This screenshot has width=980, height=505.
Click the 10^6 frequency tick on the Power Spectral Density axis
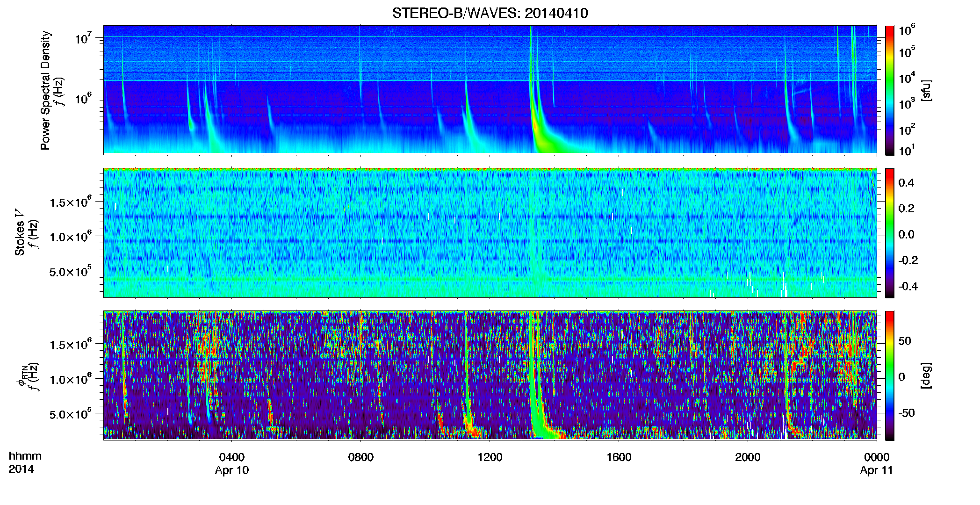point(84,98)
